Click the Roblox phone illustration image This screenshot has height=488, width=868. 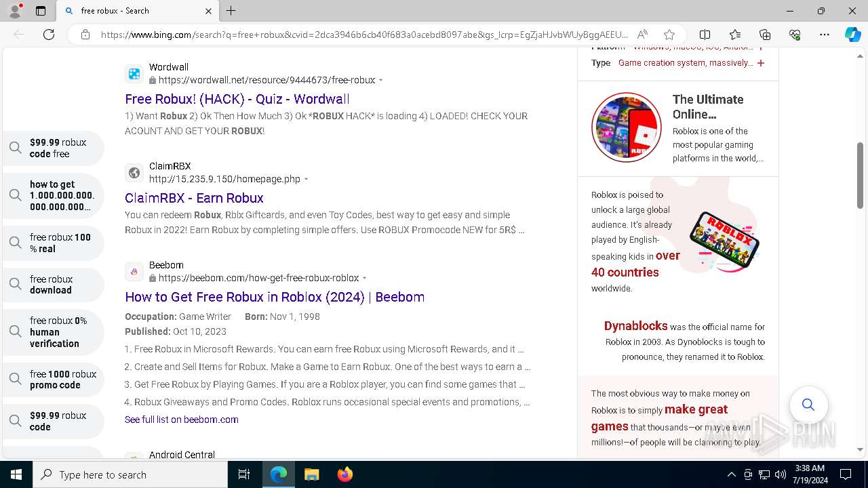(724, 241)
